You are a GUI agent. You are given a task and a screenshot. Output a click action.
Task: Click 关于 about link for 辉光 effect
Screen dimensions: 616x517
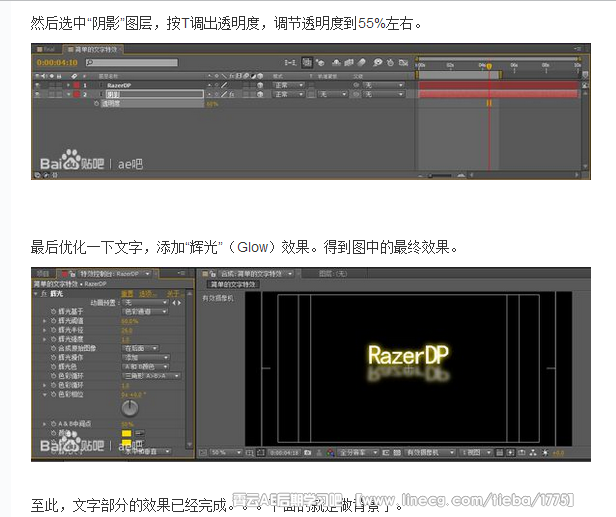[173, 294]
